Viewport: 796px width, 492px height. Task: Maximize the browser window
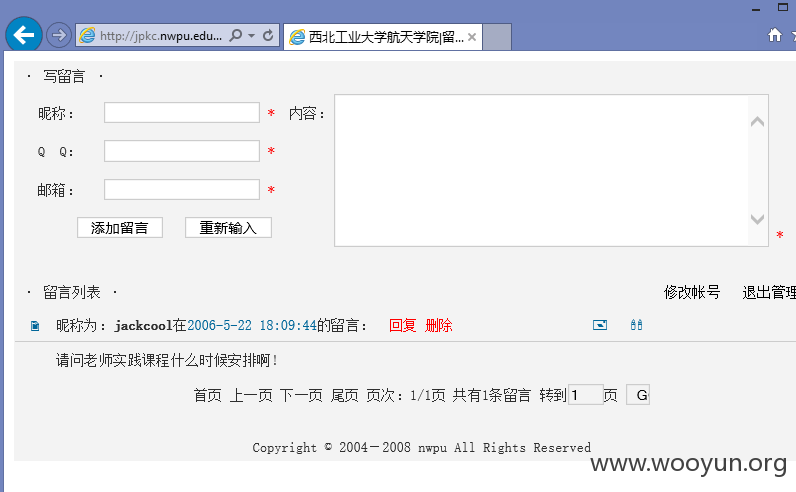pos(783,7)
